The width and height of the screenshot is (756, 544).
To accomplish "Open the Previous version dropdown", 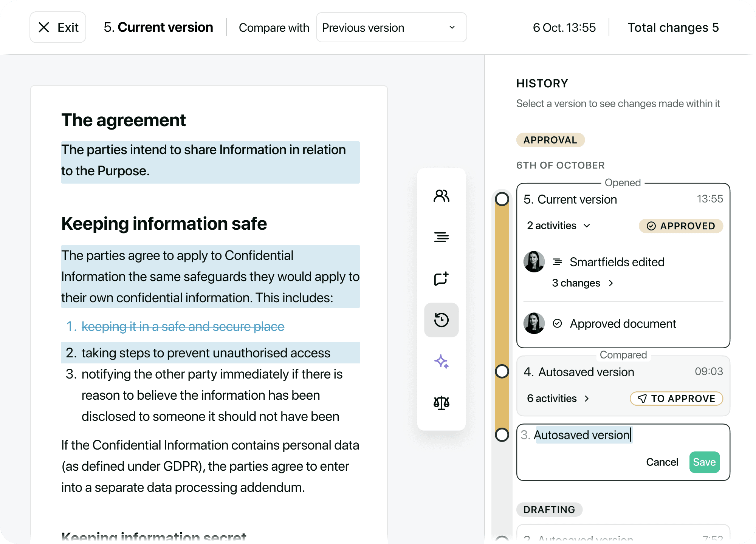I will click(391, 27).
